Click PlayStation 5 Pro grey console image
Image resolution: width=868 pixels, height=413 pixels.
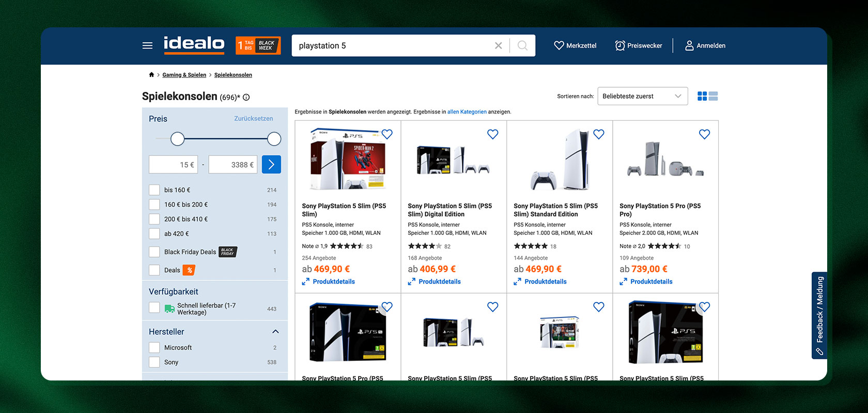pyautogui.click(x=665, y=159)
